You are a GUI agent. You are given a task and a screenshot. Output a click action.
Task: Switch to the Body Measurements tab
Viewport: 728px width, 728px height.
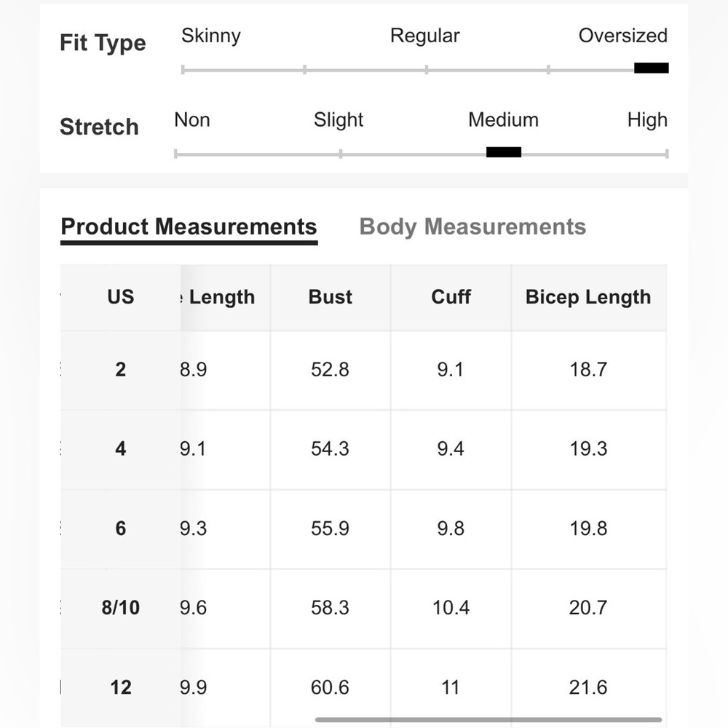[472, 226]
